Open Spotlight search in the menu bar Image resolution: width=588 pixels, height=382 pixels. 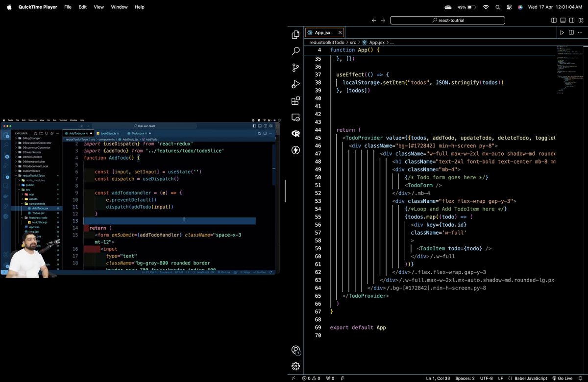(498, 7)
